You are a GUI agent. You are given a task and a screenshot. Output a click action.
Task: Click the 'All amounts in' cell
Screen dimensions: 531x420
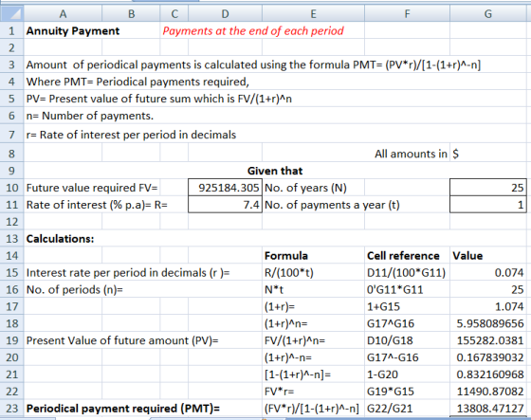coord(411,154)
